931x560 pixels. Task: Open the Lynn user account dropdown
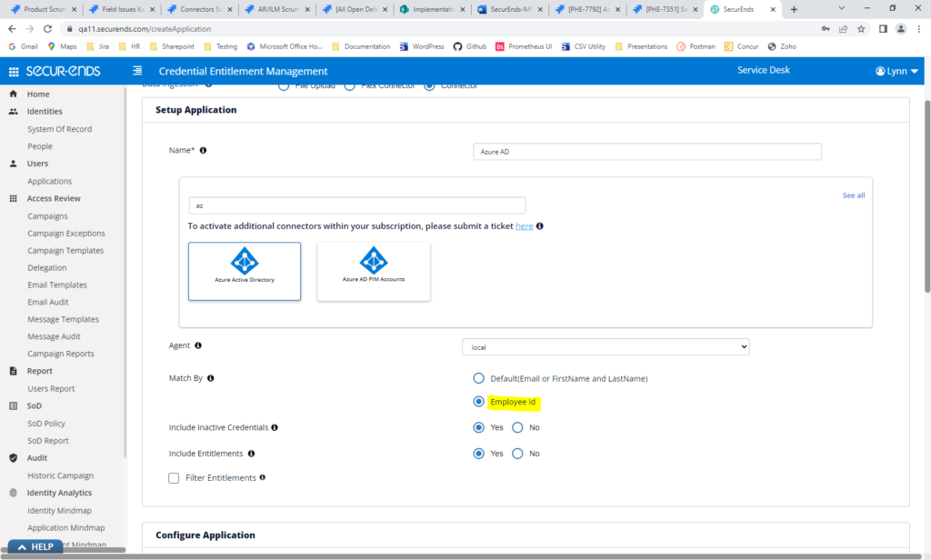click(x=896, y=71)
